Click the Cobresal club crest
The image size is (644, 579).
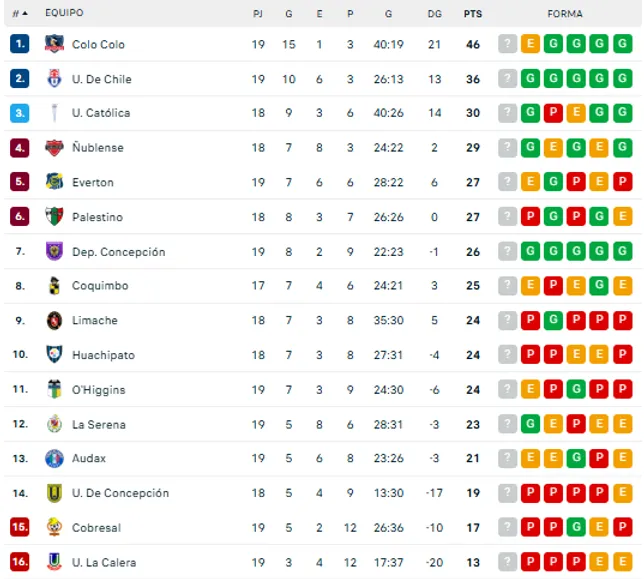54,527
